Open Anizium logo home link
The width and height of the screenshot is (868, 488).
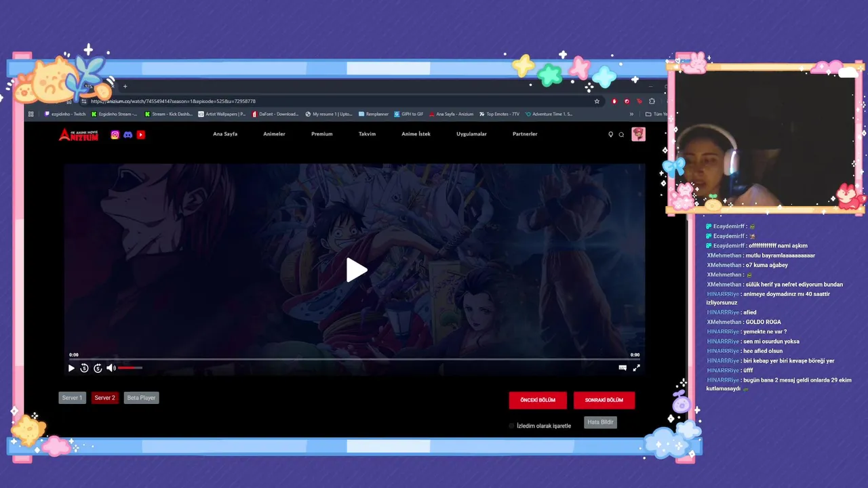pyautogui.click(x=79, y=135)
